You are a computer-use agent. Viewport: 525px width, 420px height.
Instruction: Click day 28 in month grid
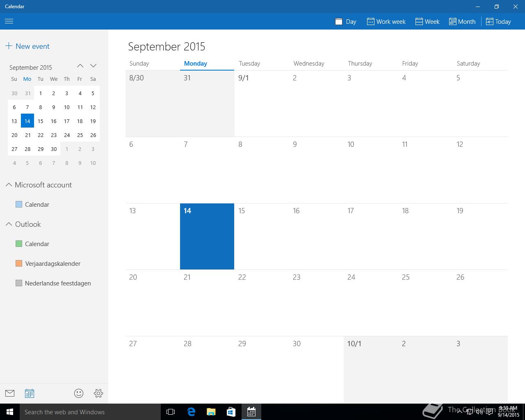click(x=207, y=369)
